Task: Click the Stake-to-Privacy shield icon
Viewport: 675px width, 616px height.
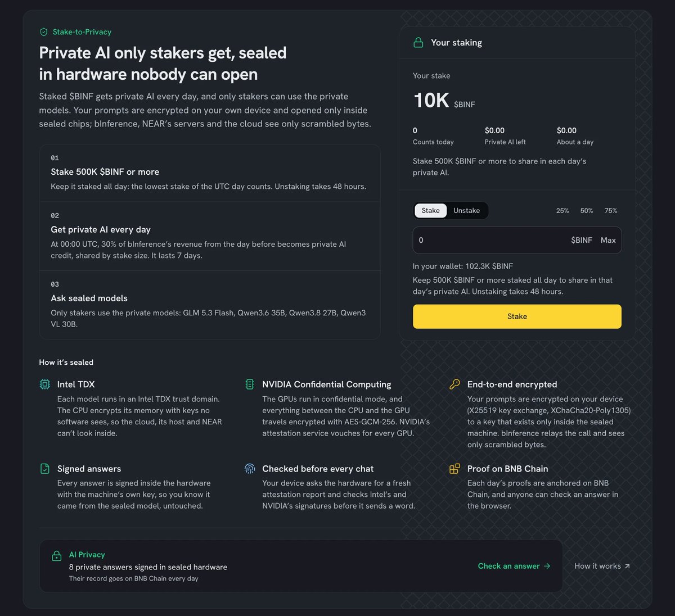Action: coord(44,32)
